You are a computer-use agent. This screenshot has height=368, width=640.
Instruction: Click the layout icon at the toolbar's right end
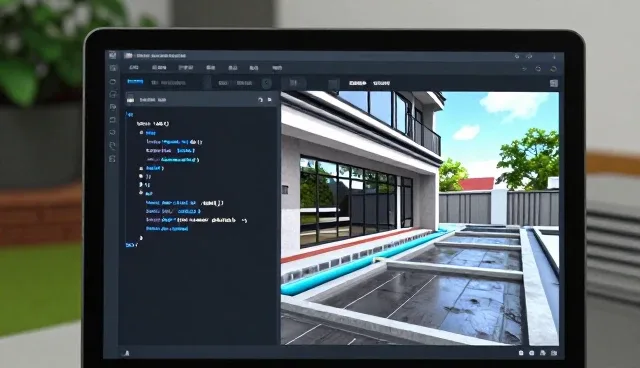pos(553,83)
